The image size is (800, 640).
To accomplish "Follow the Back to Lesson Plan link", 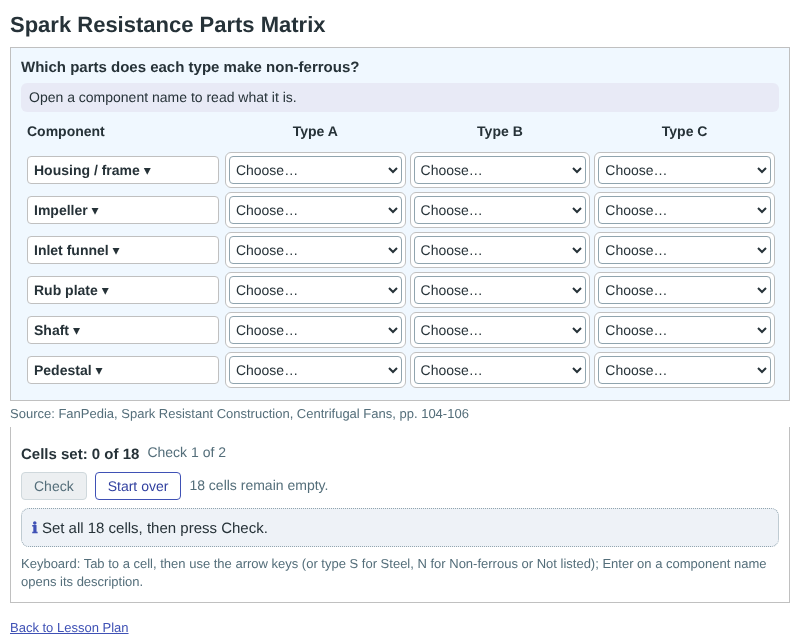I will [x=69, y=628].
